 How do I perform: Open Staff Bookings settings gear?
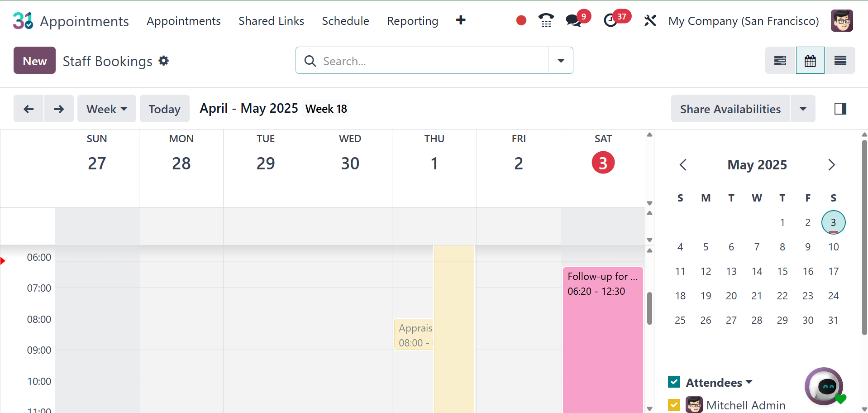coord(164,61)
